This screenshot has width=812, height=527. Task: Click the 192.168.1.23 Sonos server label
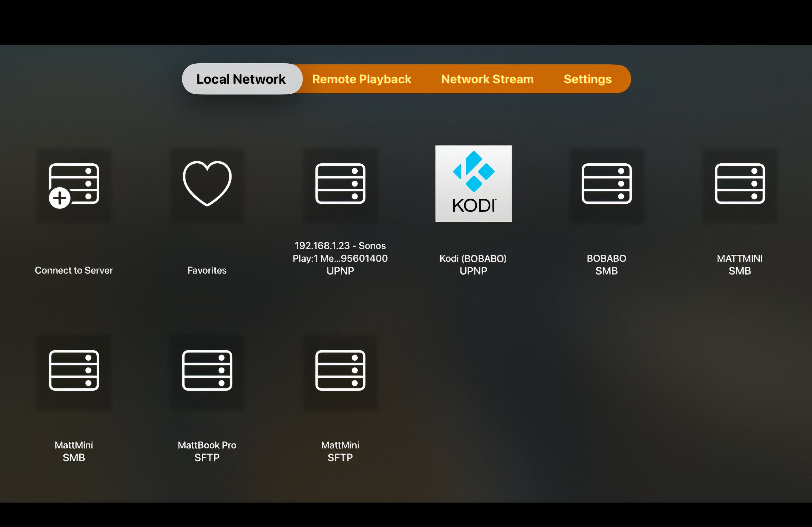click(x=340, y=258)
